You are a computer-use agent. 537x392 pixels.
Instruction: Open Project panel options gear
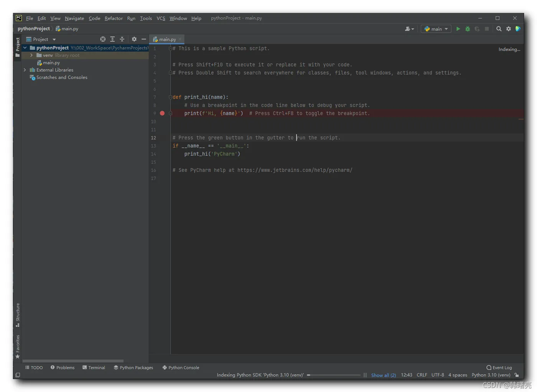coord(134,39)
